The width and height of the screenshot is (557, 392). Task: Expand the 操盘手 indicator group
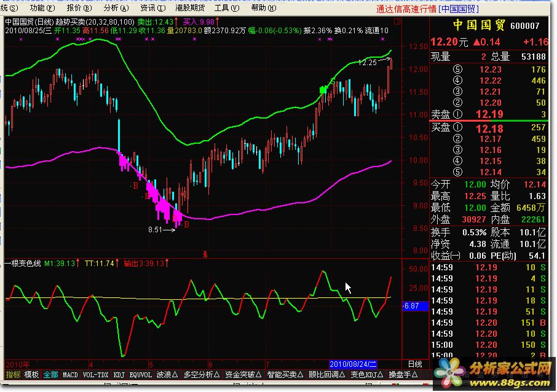point(403,375)
